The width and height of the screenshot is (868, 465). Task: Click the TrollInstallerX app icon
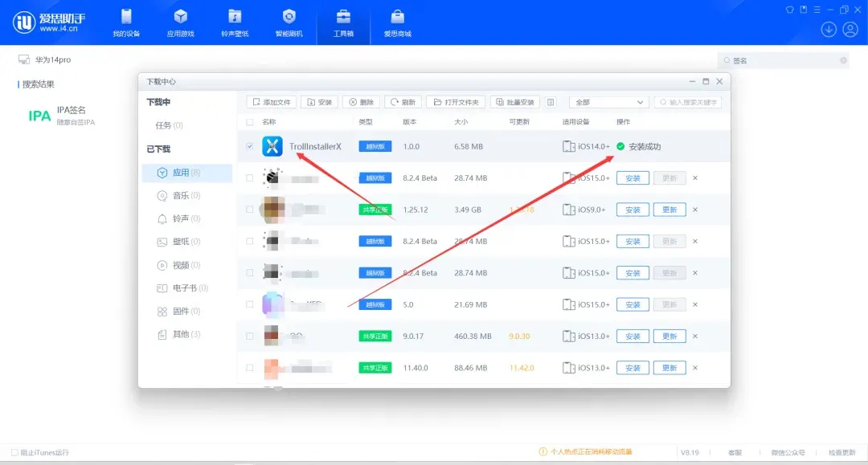(272, 146)
